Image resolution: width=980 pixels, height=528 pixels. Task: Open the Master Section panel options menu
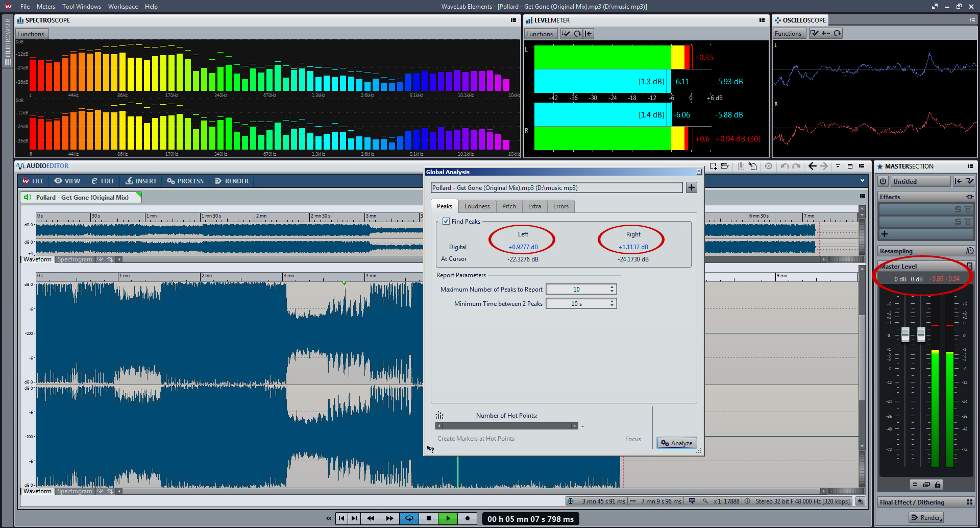click(x=970, y=166)
